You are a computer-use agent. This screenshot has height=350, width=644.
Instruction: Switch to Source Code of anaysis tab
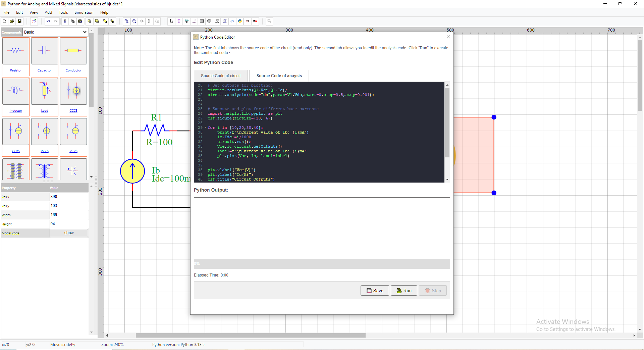point(279,76)
